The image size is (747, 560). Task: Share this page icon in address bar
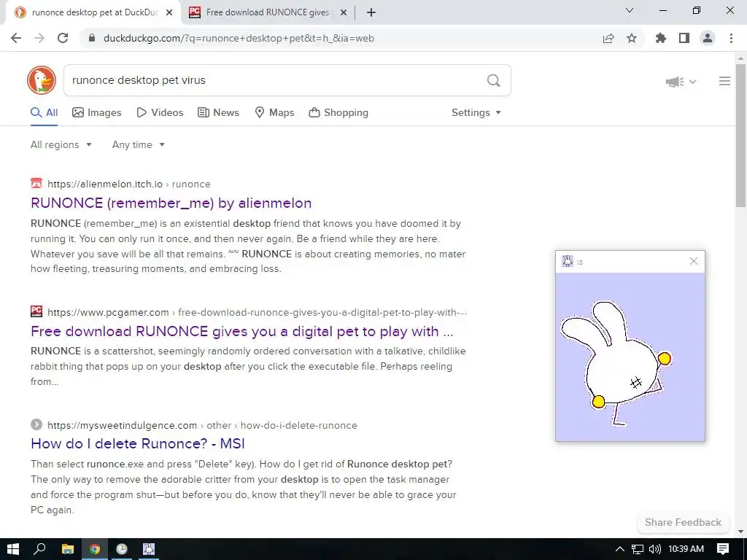[608, 38]
